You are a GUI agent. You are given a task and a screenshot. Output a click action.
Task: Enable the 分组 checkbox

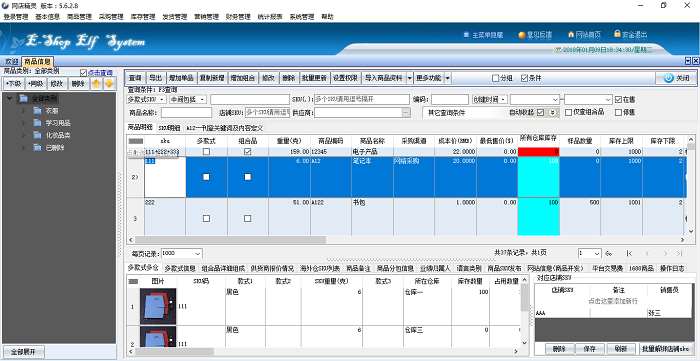[x=496, y=78]
